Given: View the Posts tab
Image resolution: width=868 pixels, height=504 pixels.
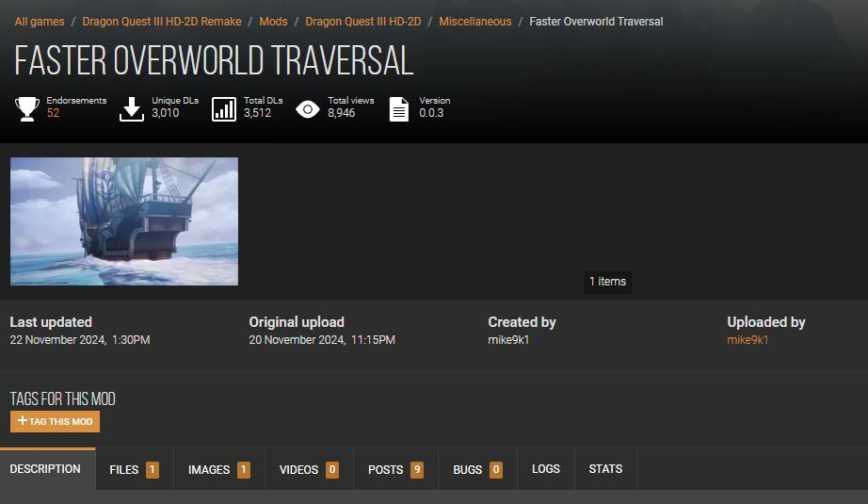Looking at the screenshot, I should click(x=395, y=469).
